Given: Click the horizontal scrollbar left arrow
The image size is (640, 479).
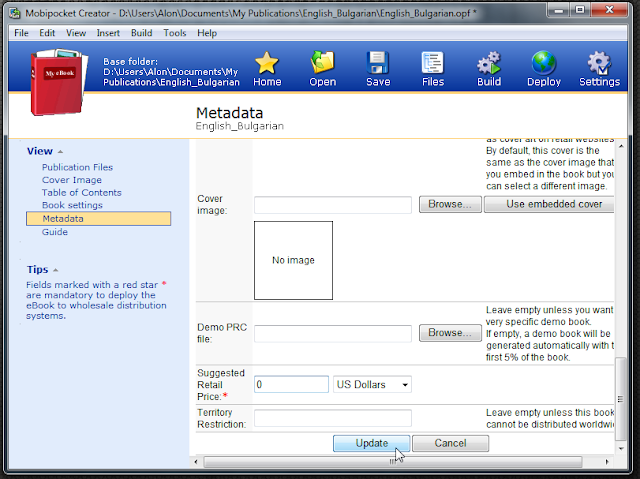Looking at the screenshot, I should [x=196, y=462].
